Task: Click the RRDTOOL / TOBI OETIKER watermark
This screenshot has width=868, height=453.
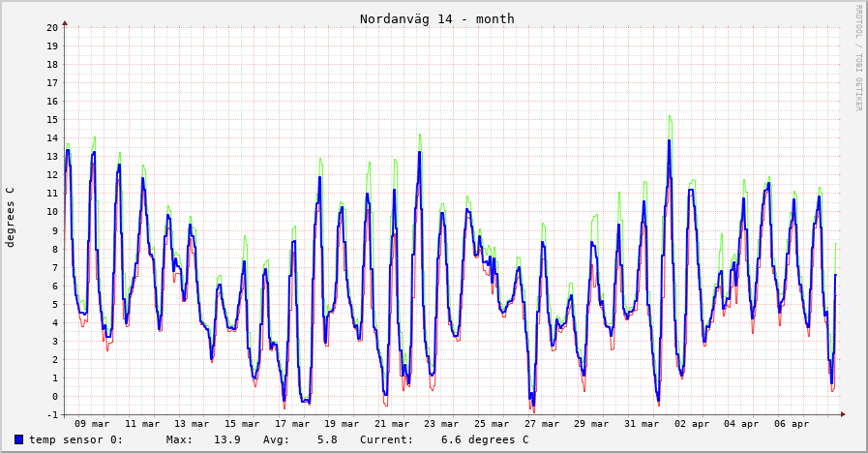Action: click(857, 58)
